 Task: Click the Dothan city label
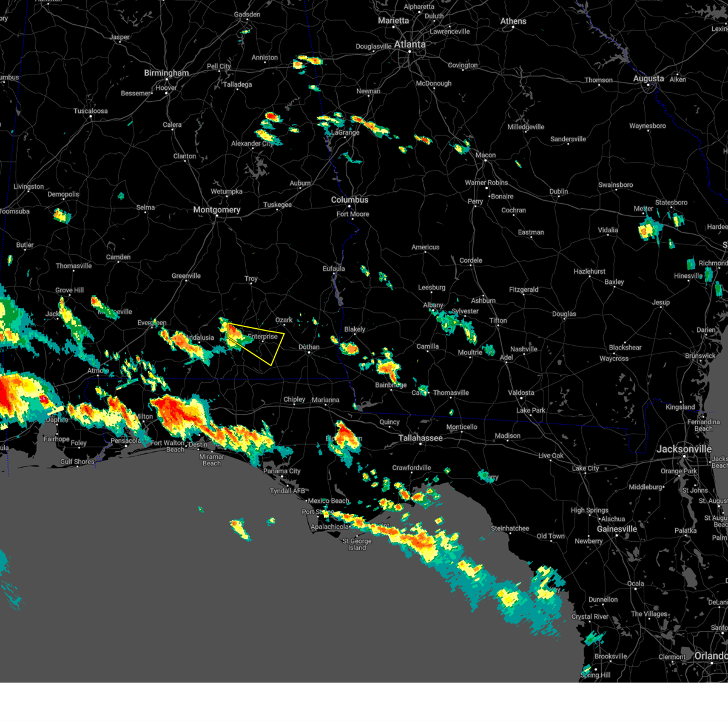(309, 347)
